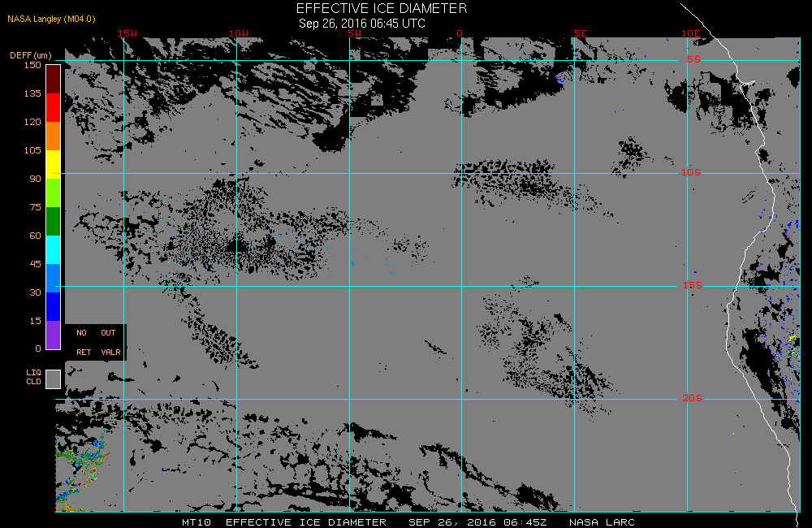Click the dark green 60-75 color band

click(x=54, y=221)
